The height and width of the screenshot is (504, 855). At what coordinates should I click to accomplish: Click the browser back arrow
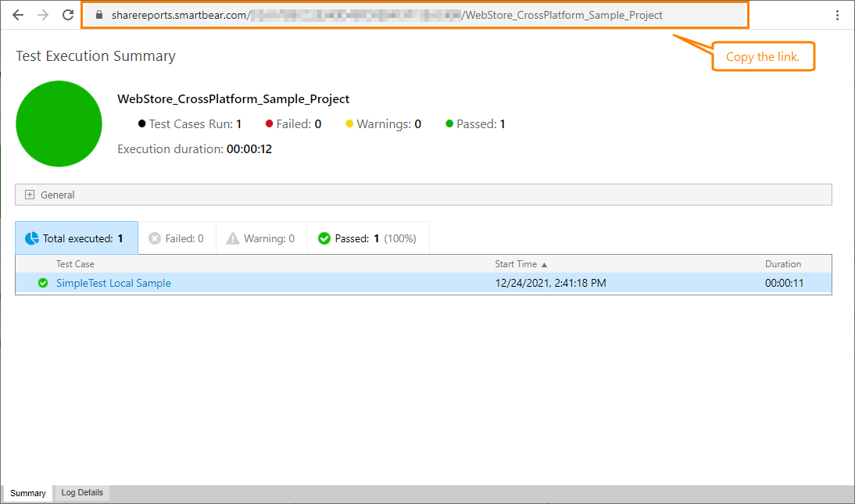(x=17, y=14)
